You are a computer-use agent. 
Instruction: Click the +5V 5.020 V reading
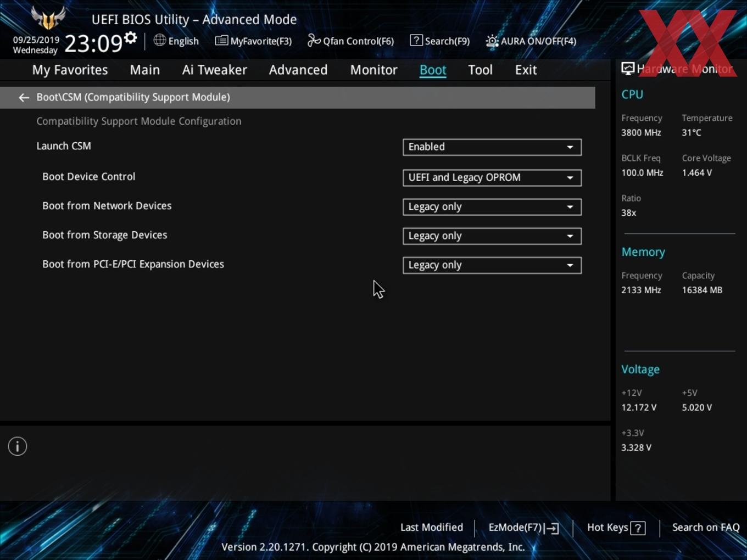[696, 408]
